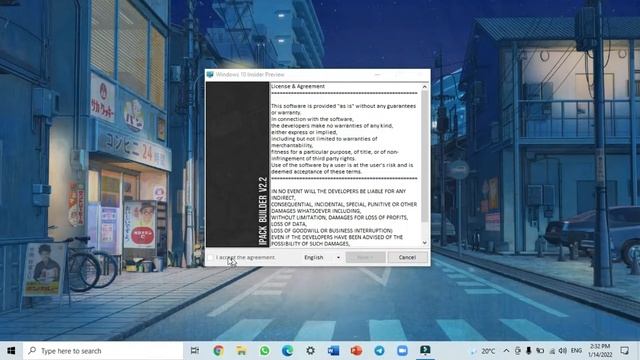Show hidden system tray icons
The height and width of the screenshot is (360, 640).
506,351
